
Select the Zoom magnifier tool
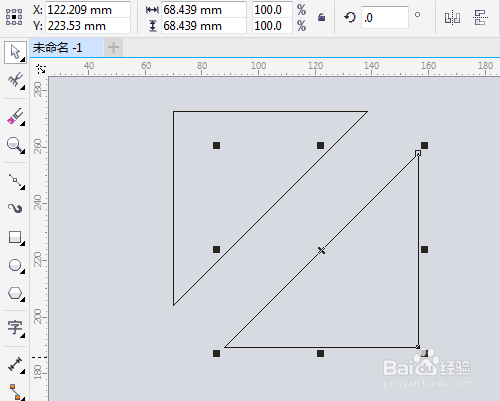pyautogui.click(x=15, y=145)
